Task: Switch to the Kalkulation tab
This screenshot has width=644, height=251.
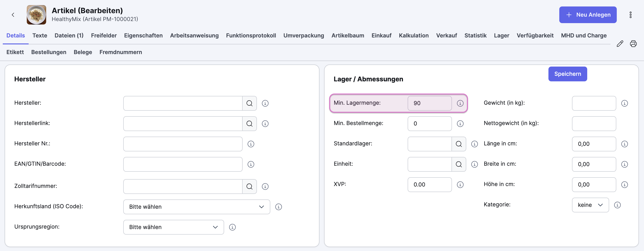Action: pos(413,36)
